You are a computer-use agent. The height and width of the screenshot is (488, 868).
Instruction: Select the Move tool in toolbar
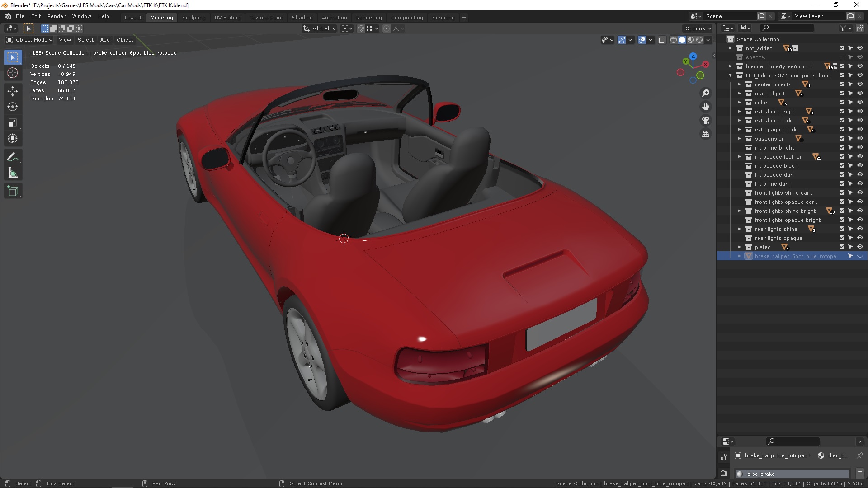click(13, 91)
